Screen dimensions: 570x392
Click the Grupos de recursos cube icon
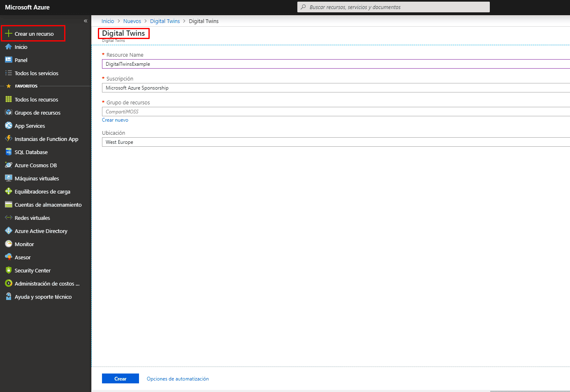tap(8, 113)
